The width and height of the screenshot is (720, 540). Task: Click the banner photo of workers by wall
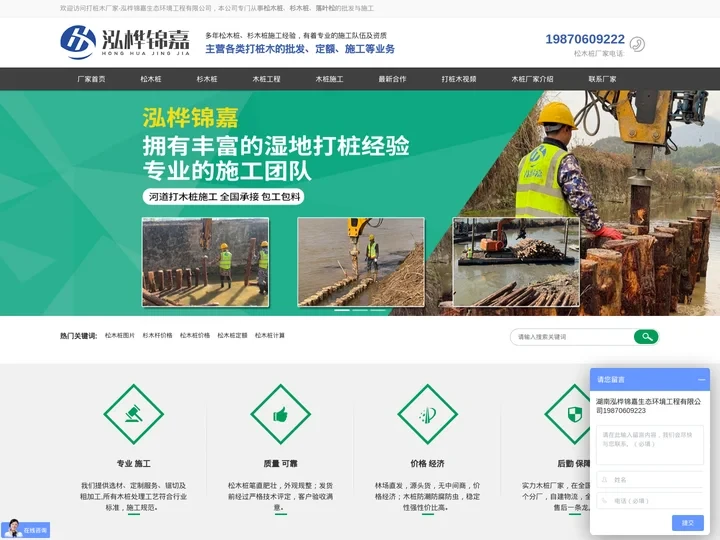pos(205,262)
